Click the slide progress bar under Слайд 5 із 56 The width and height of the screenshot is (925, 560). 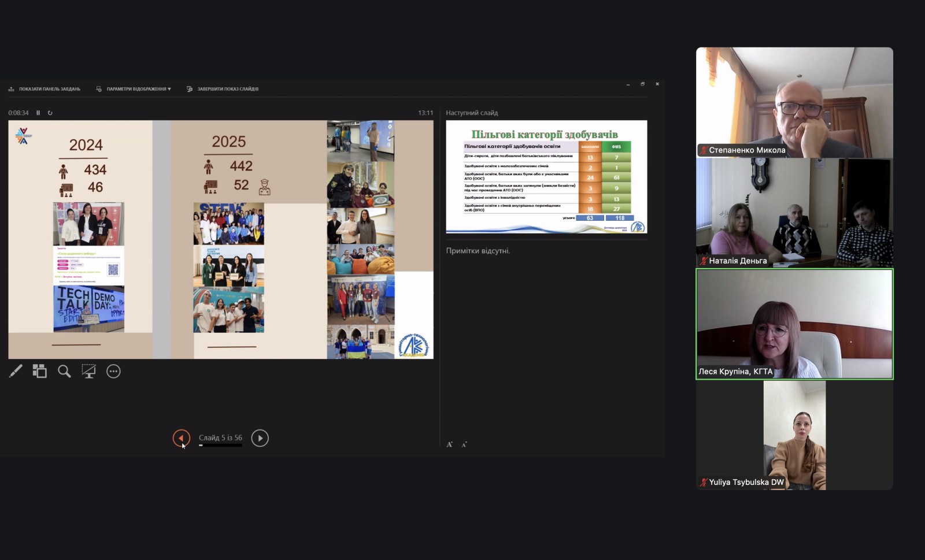pyautogui.click(x=220, y=446)
